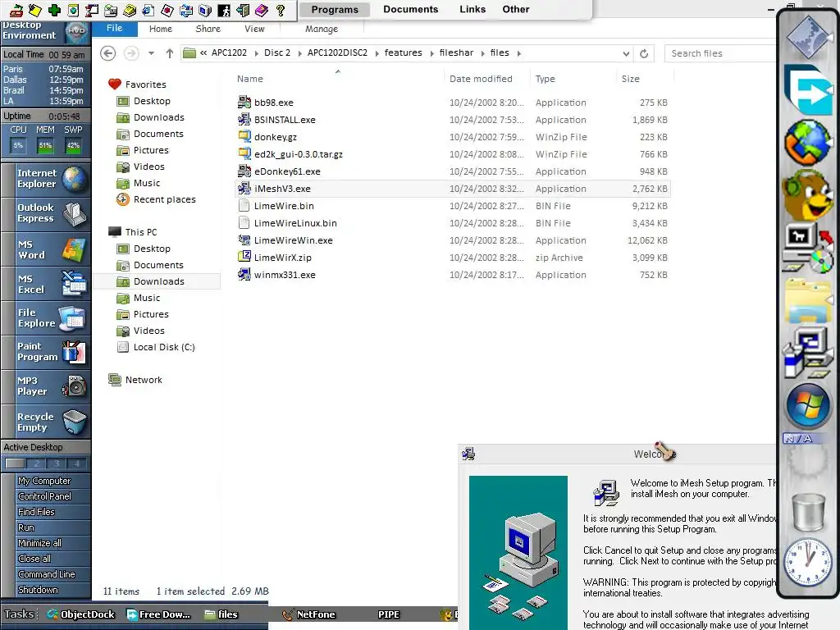Open recent locations dropdown arrow
This screenshot has height=630, width=840.
pos(152,53)
